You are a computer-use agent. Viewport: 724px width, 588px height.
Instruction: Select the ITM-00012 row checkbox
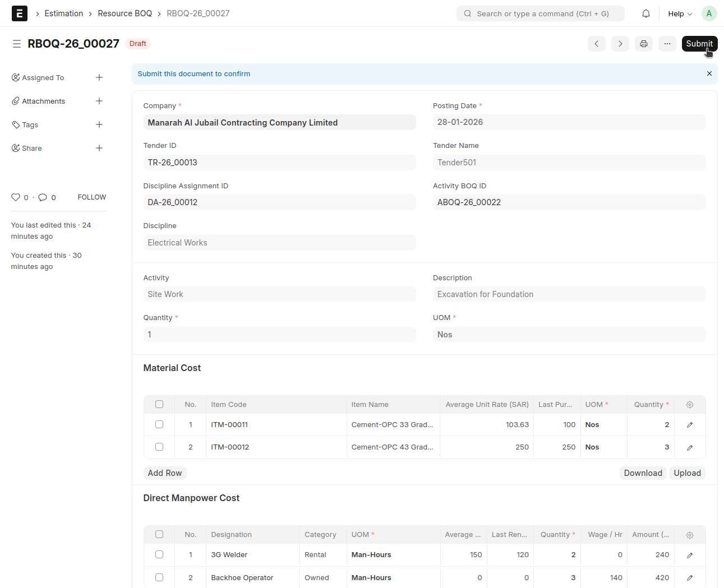[x=159, y=447]
